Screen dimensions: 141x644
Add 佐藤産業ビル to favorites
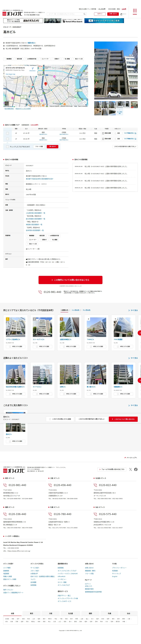click(124, 394)
